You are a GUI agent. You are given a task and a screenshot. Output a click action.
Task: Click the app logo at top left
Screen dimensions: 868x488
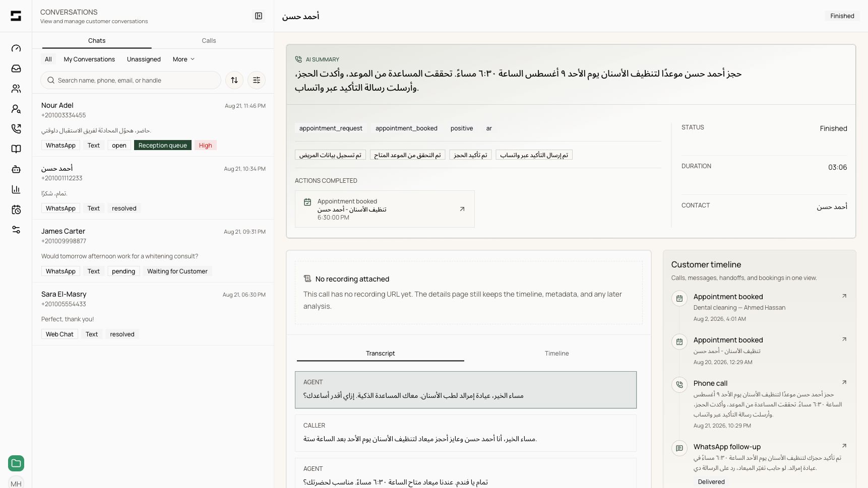(x=16, y=16)
